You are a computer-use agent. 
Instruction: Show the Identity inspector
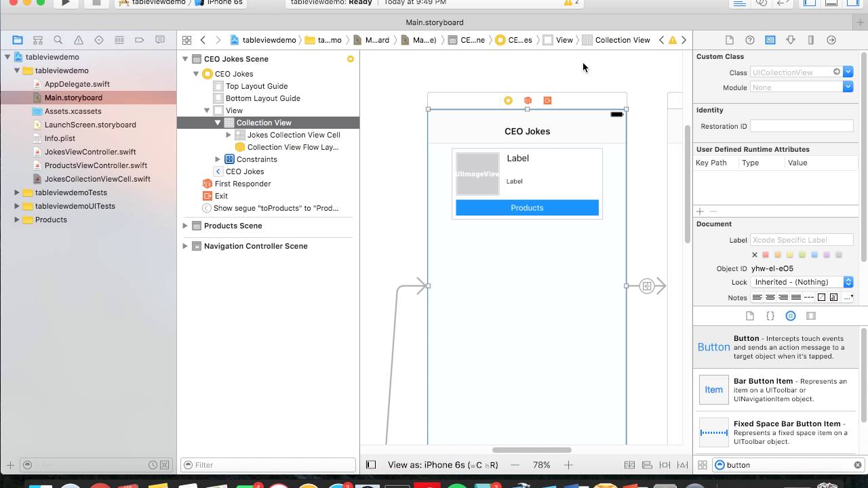pyautogui.click(x=770, y=40)
